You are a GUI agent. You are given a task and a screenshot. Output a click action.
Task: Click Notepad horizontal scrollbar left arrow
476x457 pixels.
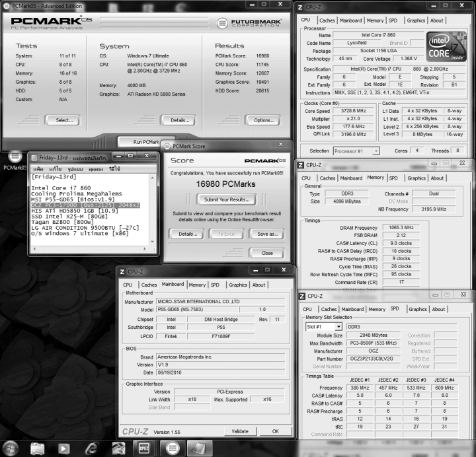coord(34,249)
